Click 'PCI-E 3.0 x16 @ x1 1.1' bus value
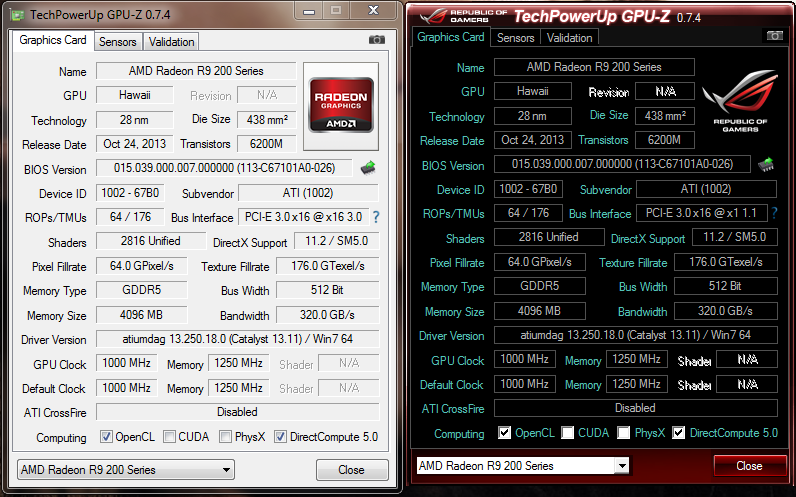Image resolution: width=796 pixels, height=497 pixels. (701, 213)
